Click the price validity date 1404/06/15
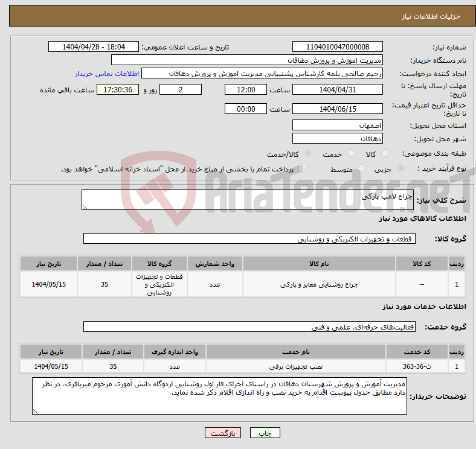 pyautogui.click(x=338, y=109)
